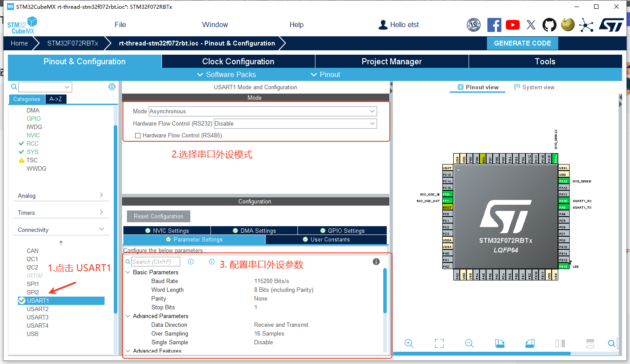Switch to Clock Configuration tab

238,62
